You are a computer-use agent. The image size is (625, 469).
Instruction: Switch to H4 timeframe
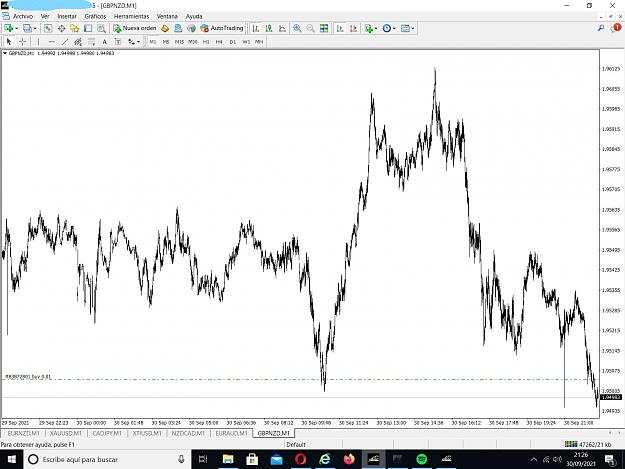219,41
